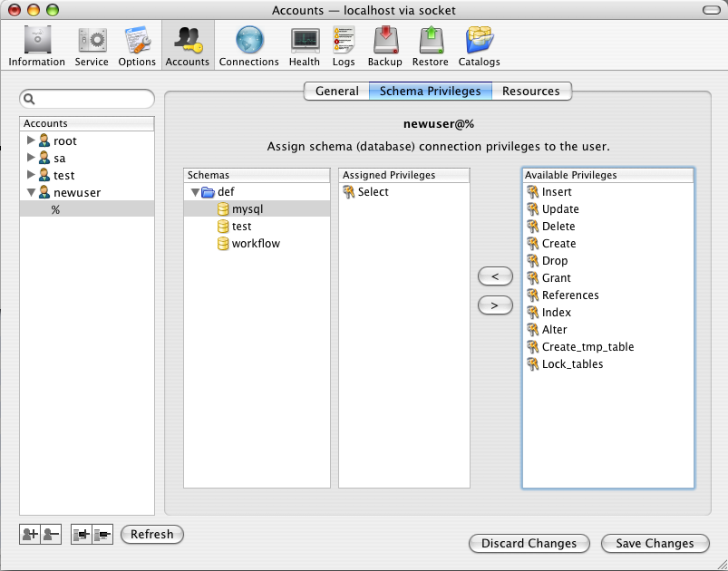
Task: Open the Health monitor section
Action: tap(305, 45)
